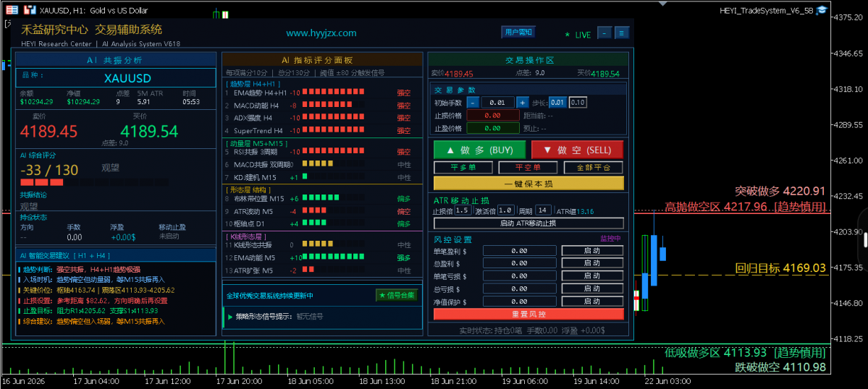Click the 单笔亏损 $ amount field
The width and height of the screenshot is (868, 389).
coord(519,275)
